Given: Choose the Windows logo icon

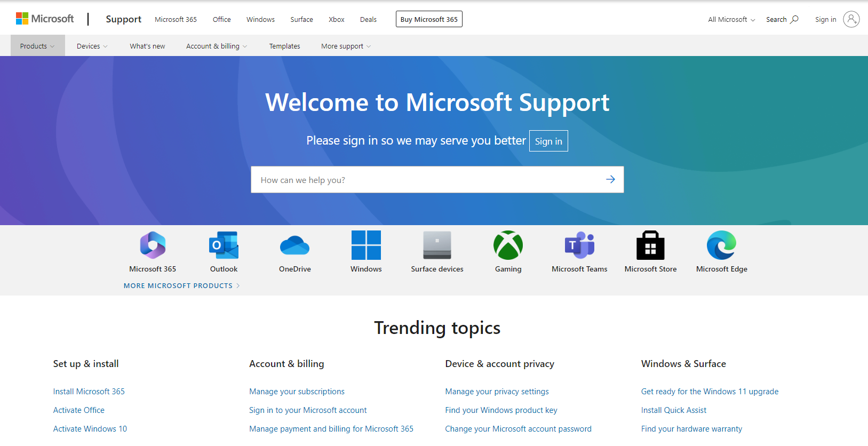Looking at the screenshot, I should (366, 245).
